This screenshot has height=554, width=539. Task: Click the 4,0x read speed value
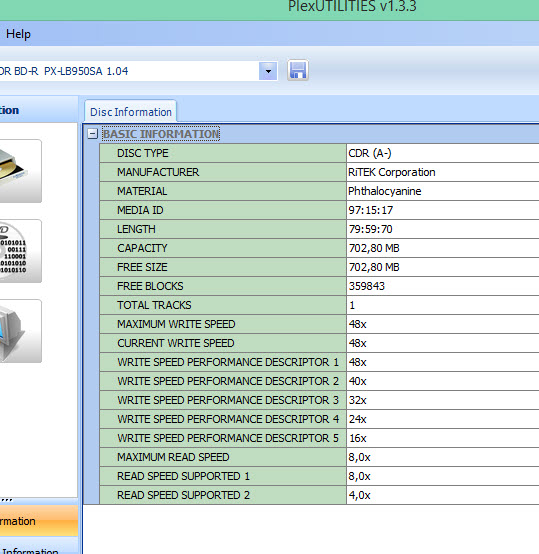(x=359, y=495)
